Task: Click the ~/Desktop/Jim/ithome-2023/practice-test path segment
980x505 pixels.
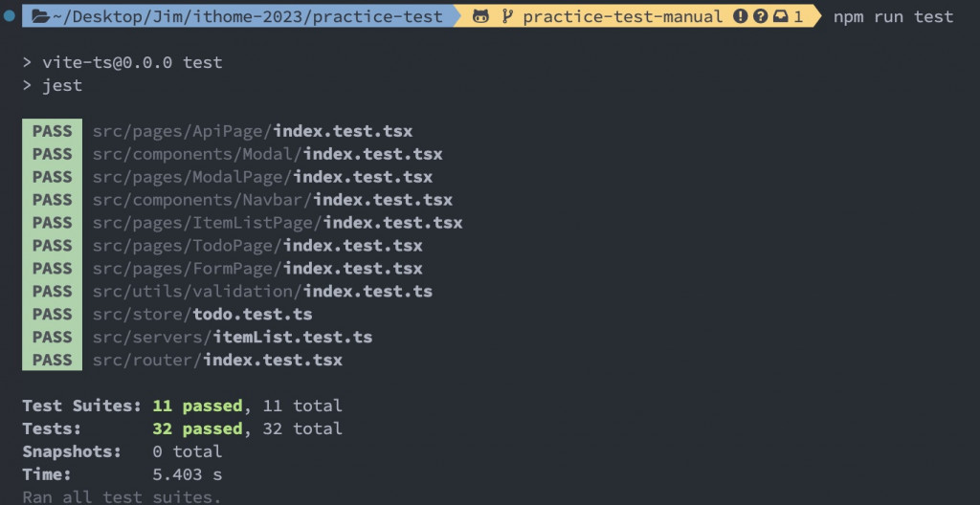Action: [x=248, y=16]
